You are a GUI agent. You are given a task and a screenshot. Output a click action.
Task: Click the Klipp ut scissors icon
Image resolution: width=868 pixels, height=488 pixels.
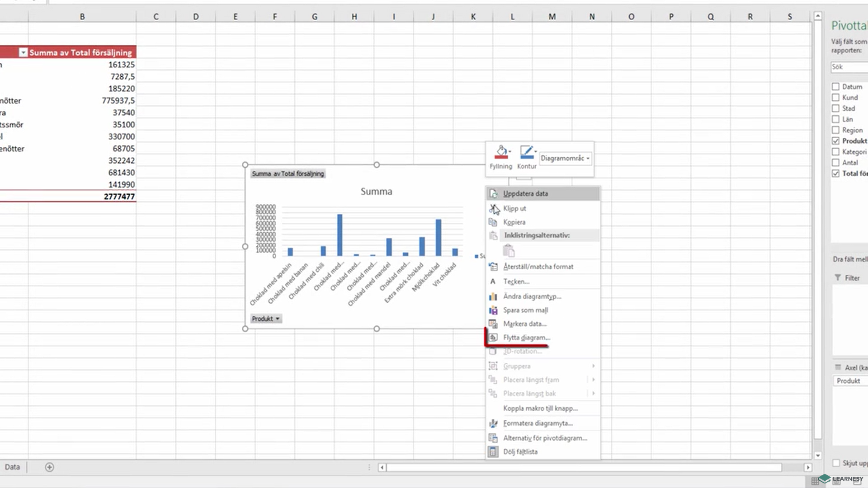click(x=493, y=209)
